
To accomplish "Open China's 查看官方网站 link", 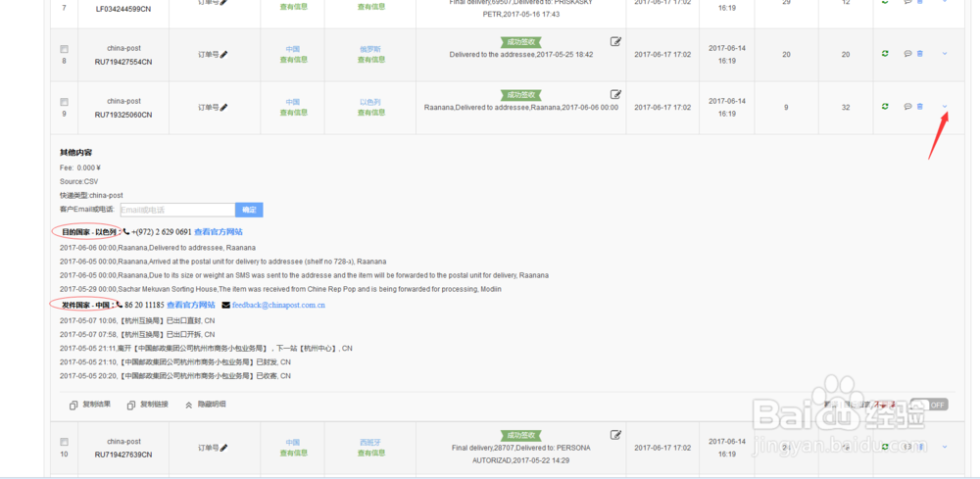I will click(x=191, y=305).
